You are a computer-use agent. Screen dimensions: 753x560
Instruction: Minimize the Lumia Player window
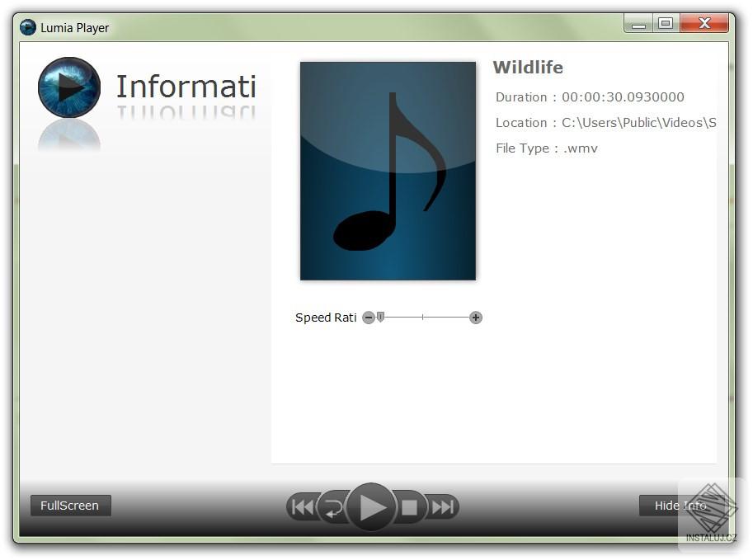click(638, 24)
